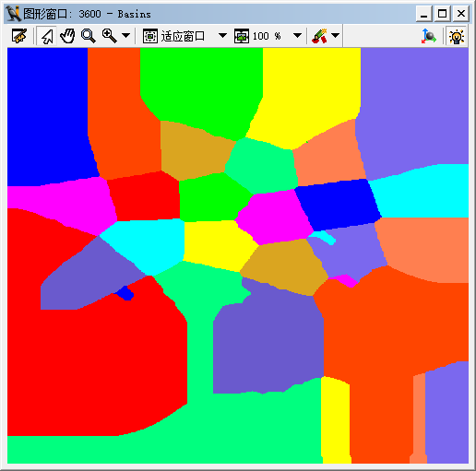This screenshot has height=471, width=476.
Task: Maximize the Basins graphics window
Action: [442, 14]
